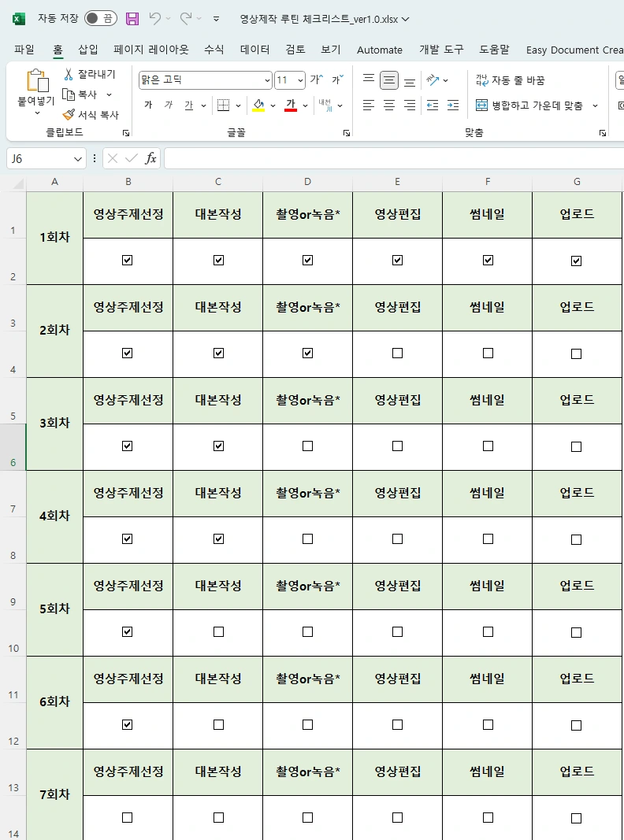
Task: Uncheck 4회차 대본작성 checkbox
Action: tap(219, 539)
